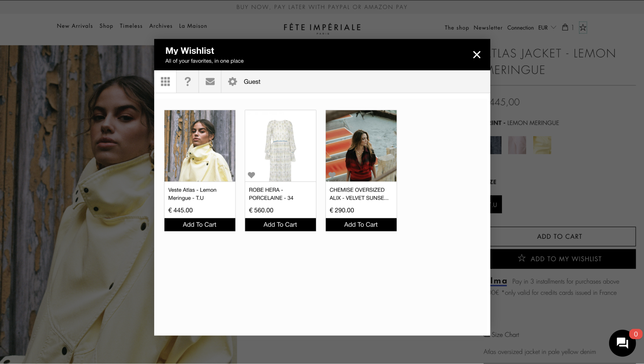This screenshot has height=364, width=644.
Task: Toggle heart on CHEMISE OVERSIZED ALIX item
Action: (x=332, y=175)
